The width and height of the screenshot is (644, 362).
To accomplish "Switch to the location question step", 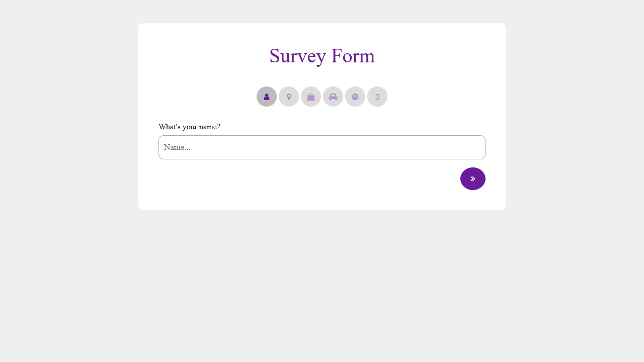I will coord(289,97).
